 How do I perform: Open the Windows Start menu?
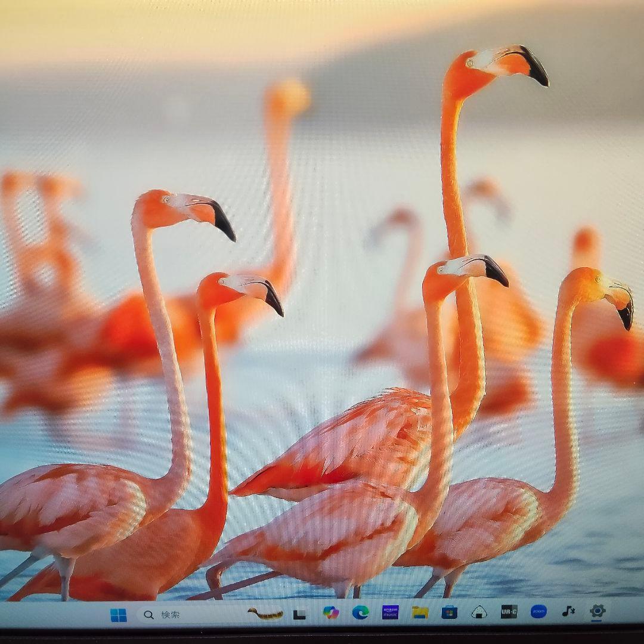click(x=118, y=615)
